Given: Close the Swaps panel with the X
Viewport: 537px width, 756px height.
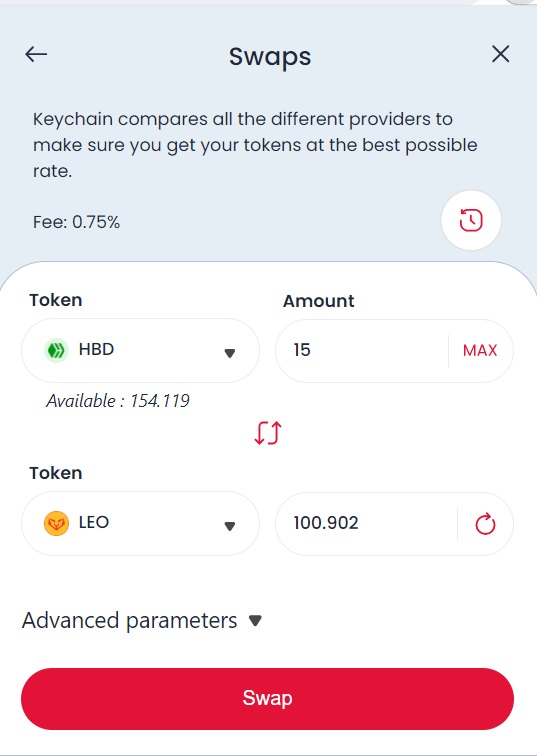Looking at the screenshot, I should tap(500, 54).
